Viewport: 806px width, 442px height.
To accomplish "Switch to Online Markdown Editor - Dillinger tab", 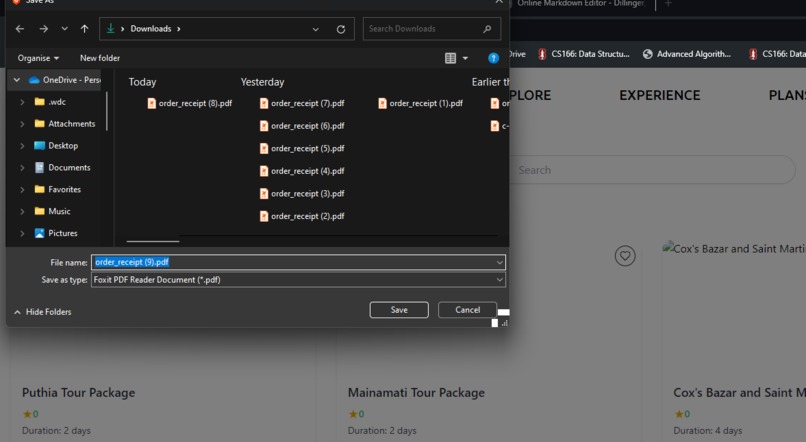I will [x=581, y=4].
